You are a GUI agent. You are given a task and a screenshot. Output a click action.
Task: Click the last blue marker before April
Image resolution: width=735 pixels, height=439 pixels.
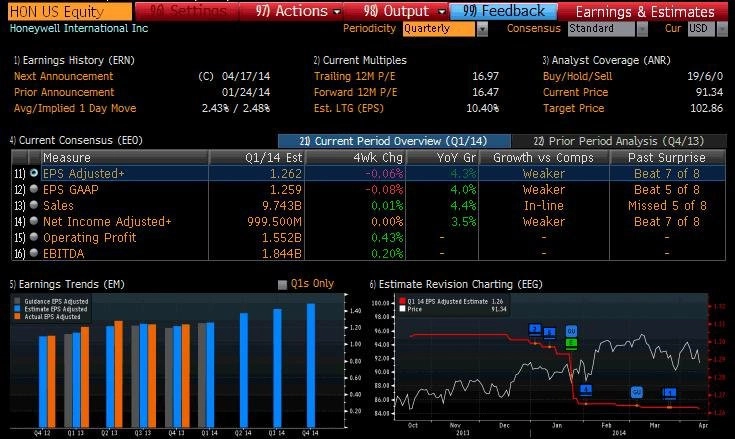[x=669, y=393]
